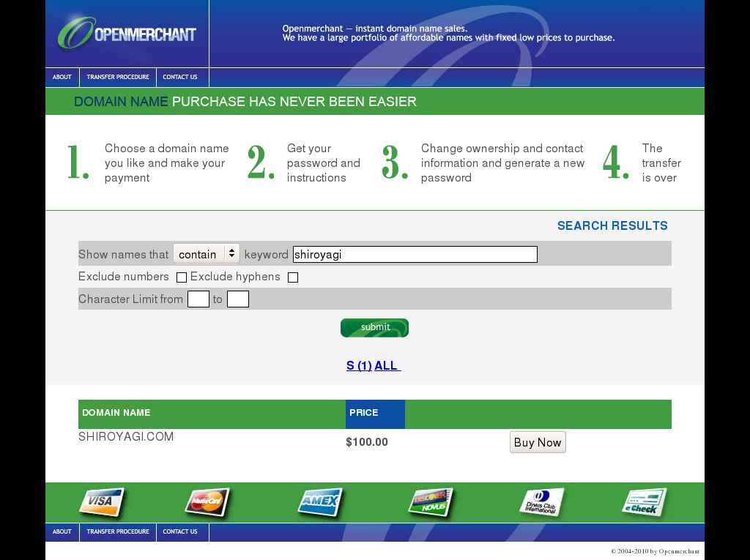
Task: Click the Discover Novus card icon
Action: 431,502
